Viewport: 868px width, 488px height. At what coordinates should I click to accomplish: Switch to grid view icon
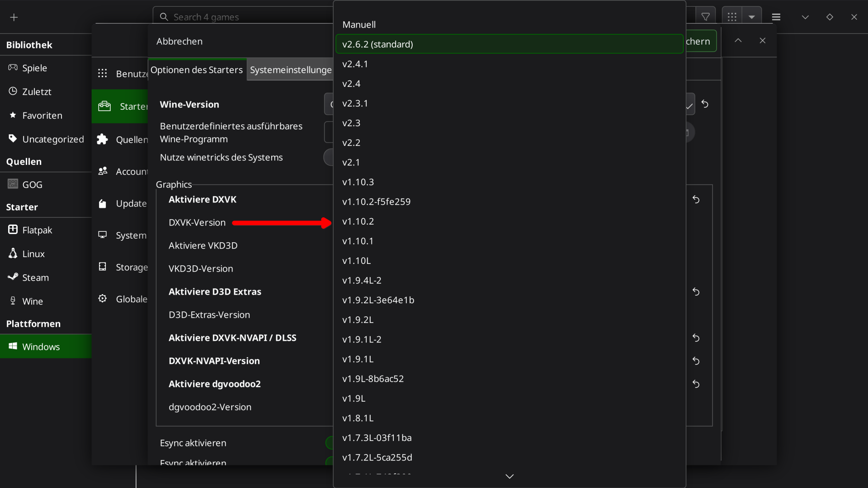click(732, 17)
